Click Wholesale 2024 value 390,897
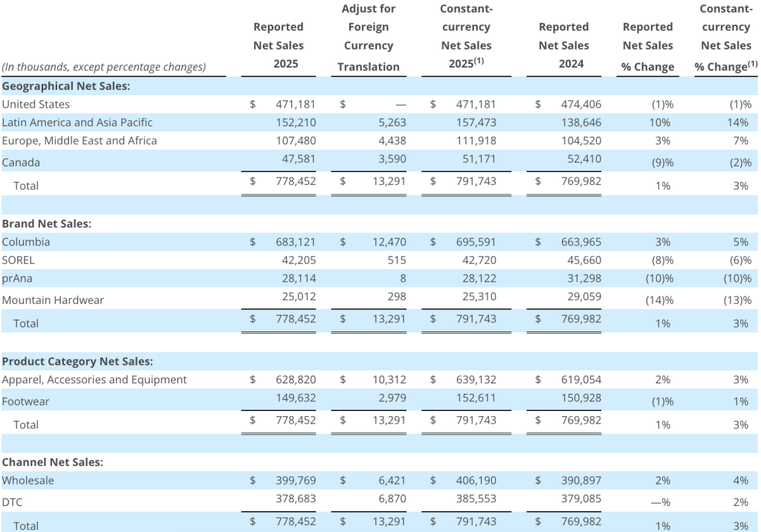Image resolution: width=761 pixels, height=532 pixels. tap(581, 481)
